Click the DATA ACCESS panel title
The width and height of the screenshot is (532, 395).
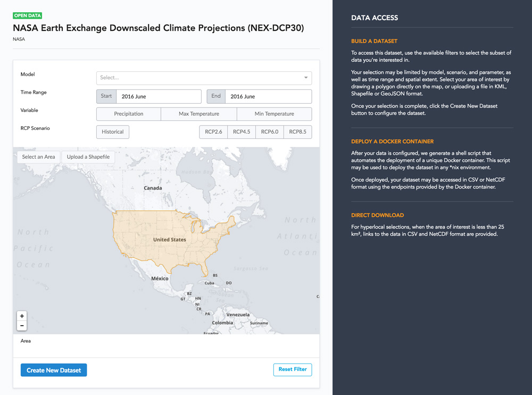[x=375, y=18]
